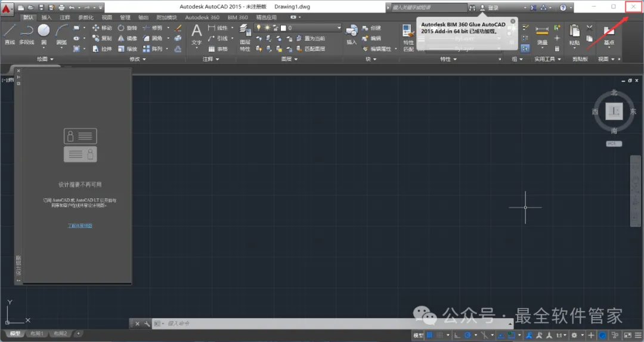
Task: Toggle hardware acceleration blue circle icon
Action: (602, 335)
